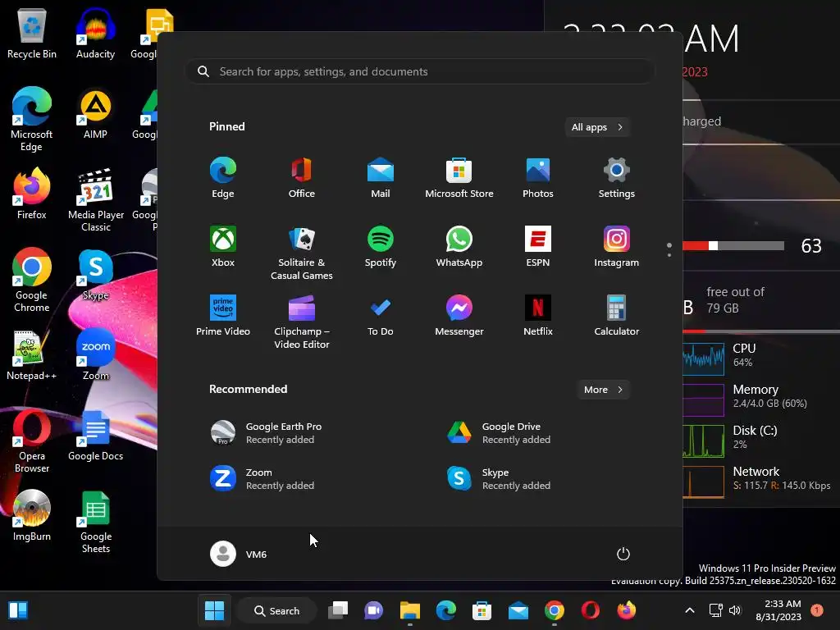This screenshot has width=840, height=630.
Task: Open the WhatsApp pinned app
Action: pyautogui.click(x=459, y=247)
